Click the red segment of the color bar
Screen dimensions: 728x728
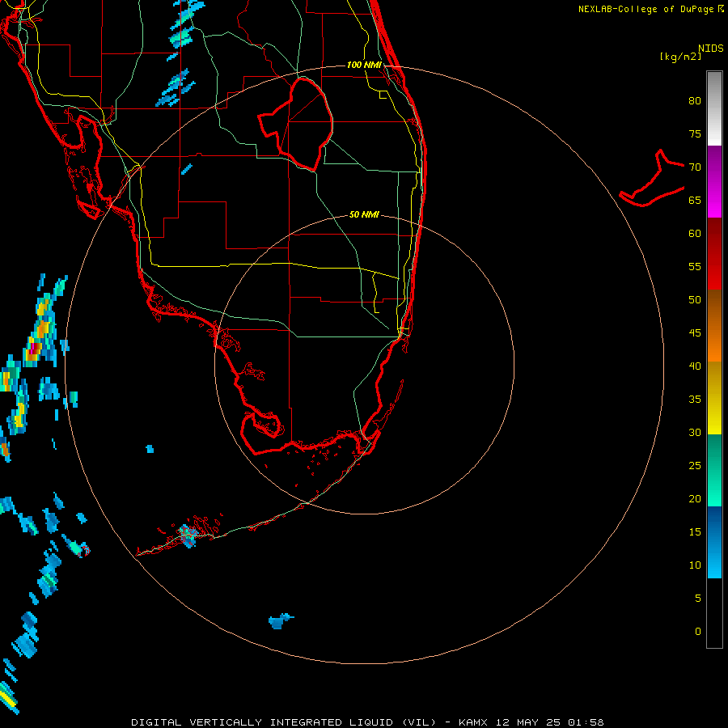(714, 253)
